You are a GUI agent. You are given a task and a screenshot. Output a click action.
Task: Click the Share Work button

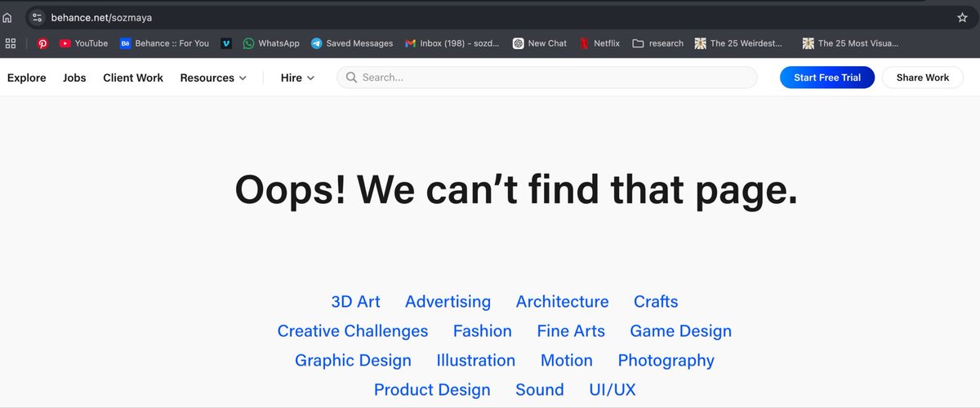pyautogui.click(x=923, y=78)
